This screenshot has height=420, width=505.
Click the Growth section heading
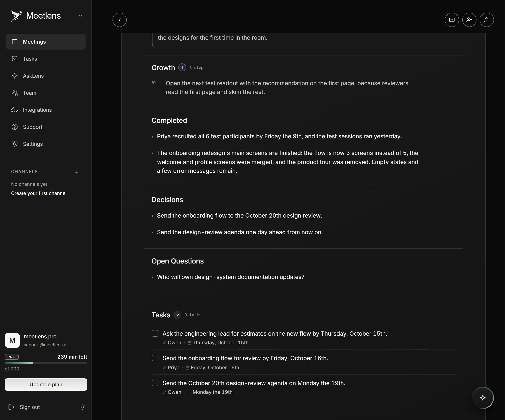click(x=163, y=68)
